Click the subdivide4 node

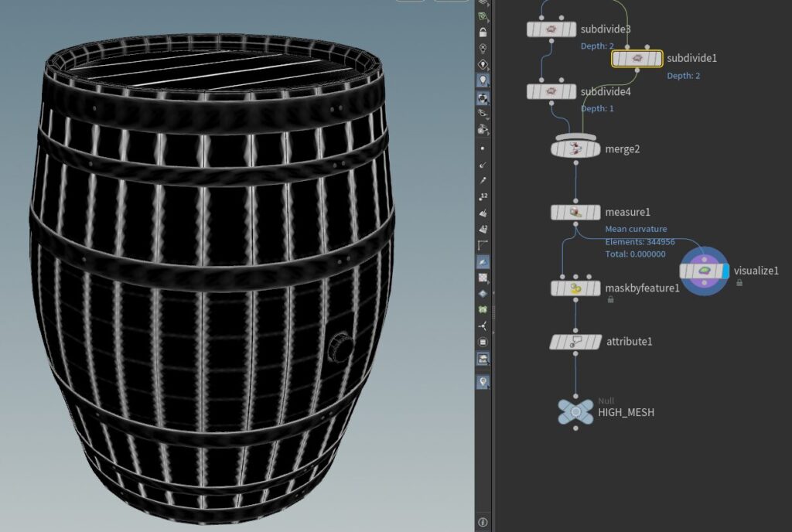551,92
